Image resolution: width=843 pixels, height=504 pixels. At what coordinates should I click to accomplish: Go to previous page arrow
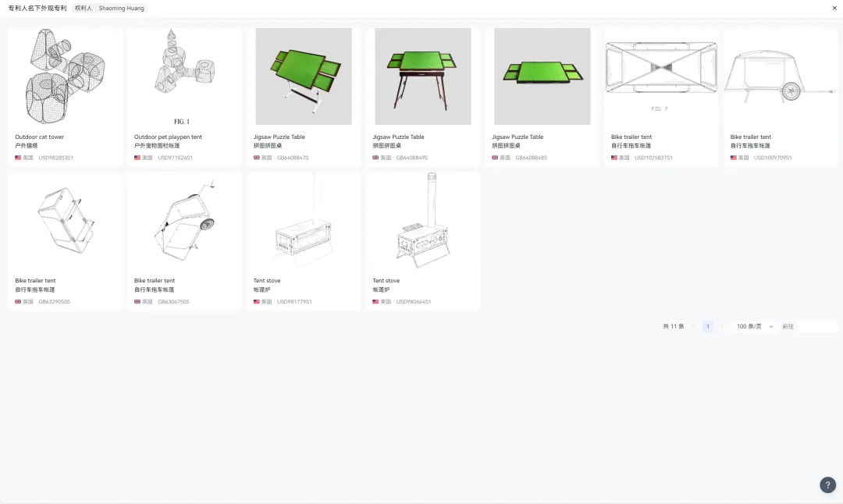(693, 326)
